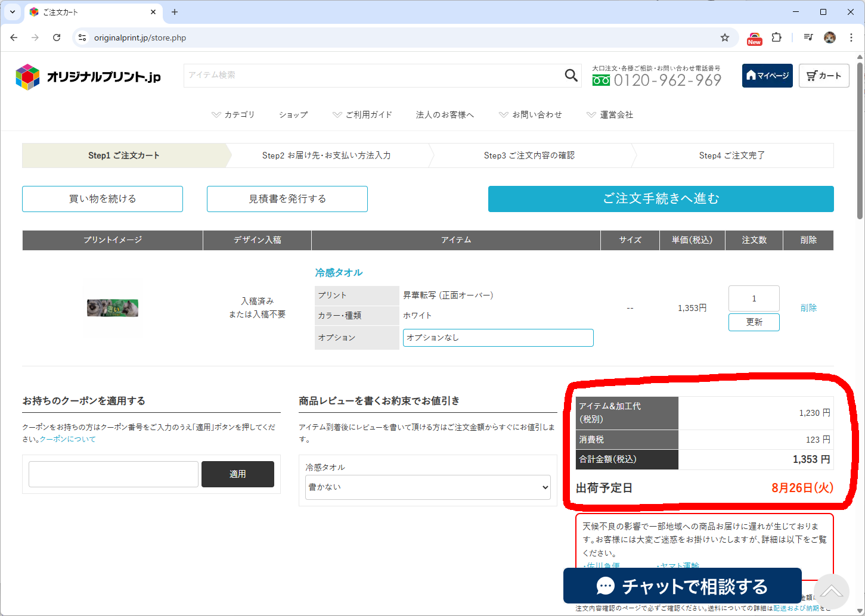The height and width of the screenshot is (616, 865).
Task: Reload the page
Action: [57, 38]
